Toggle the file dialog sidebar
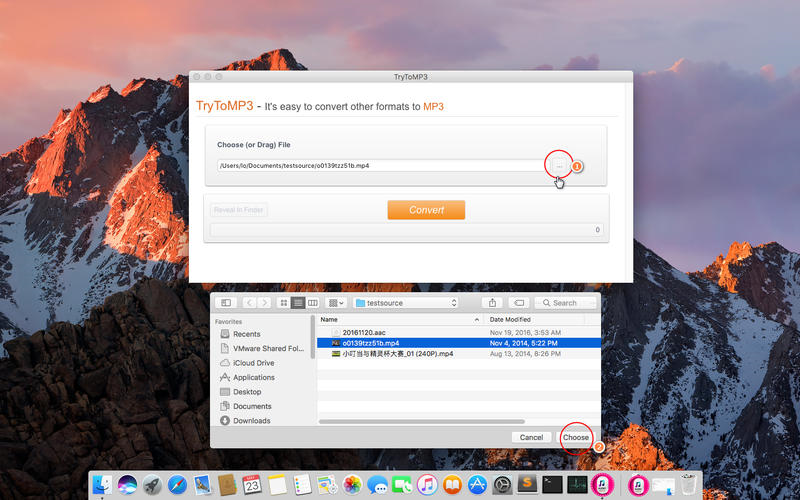 (x=226, y=303)
